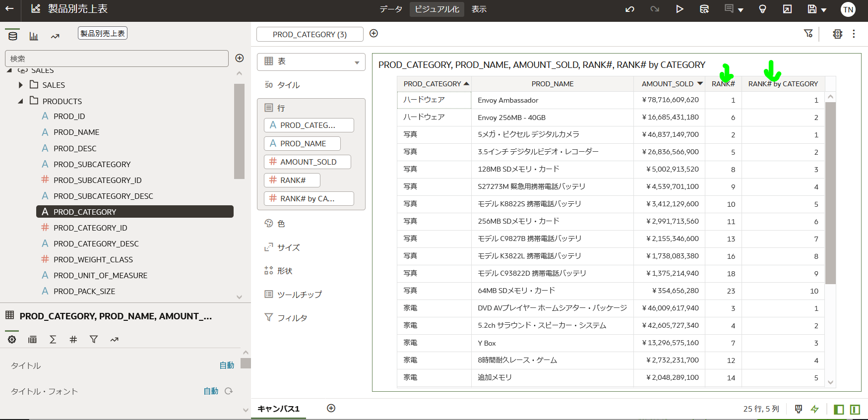The image size is (868, 420).
Task: Switch to the 表示 tab
Action: 479,9
